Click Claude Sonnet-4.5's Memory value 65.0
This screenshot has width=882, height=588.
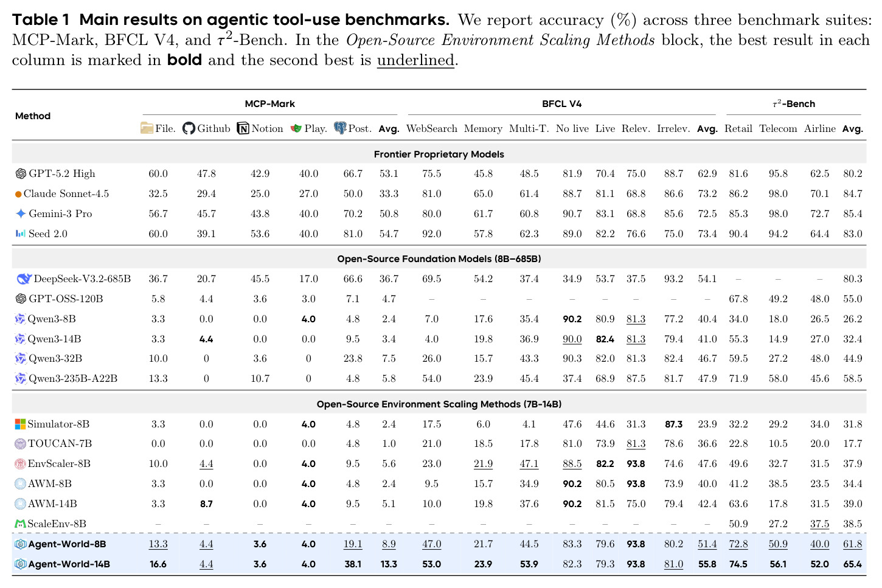click(483, 194)
